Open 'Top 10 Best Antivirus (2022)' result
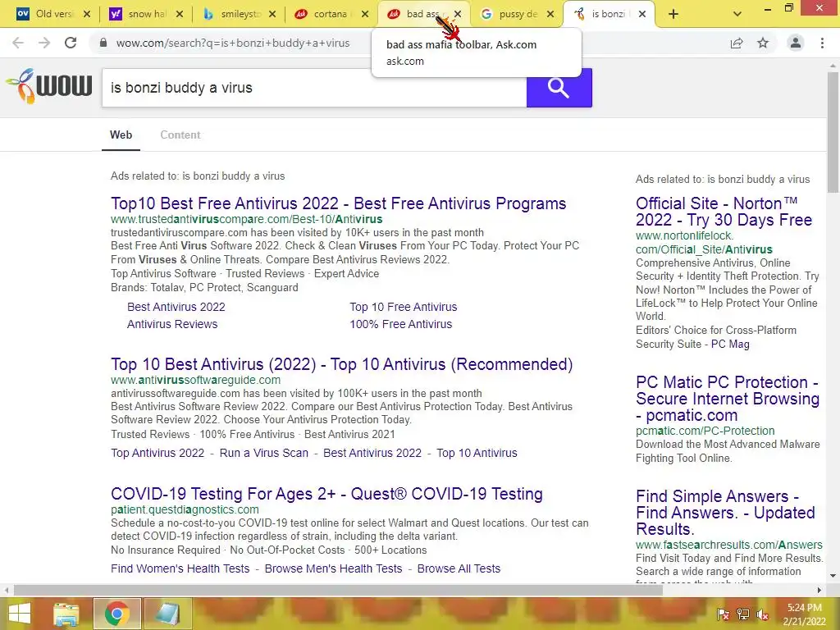840x630 pixels. tap(342, 364)
